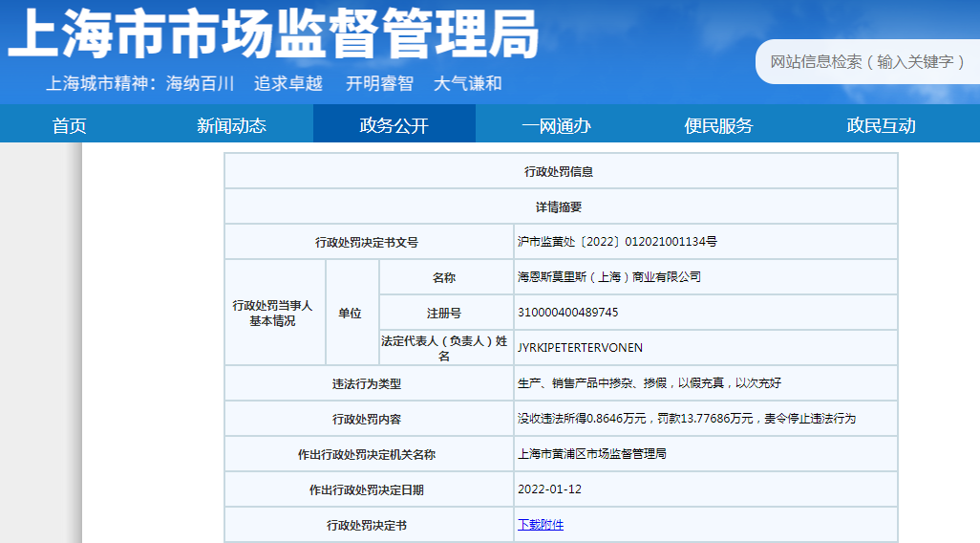Open the 首页 navigation item
The image size is (980, 543).
[x=69, y=125]
